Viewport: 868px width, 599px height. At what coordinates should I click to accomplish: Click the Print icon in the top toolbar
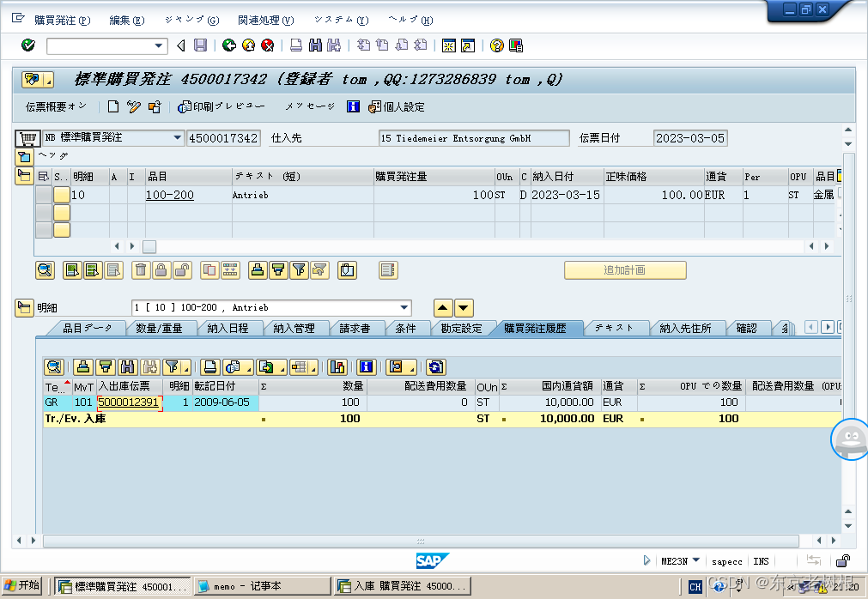click(296, 45)
